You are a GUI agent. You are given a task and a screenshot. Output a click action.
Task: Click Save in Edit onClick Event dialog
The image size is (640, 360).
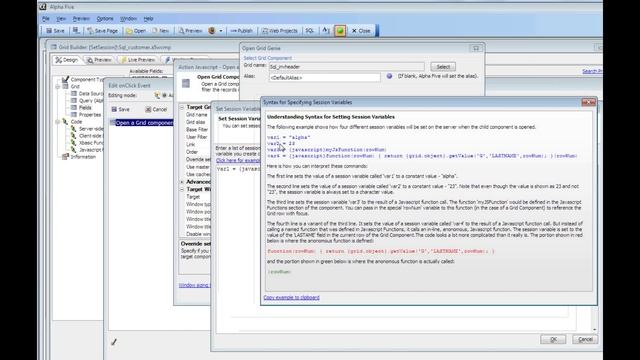121,109
